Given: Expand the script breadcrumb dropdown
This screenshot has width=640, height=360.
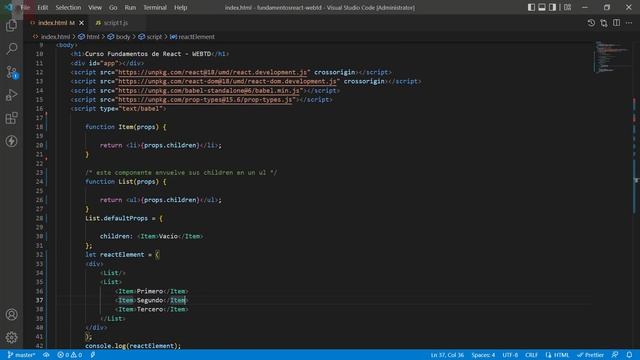Looking at the screenshot, I should click(x=150, y=37).
